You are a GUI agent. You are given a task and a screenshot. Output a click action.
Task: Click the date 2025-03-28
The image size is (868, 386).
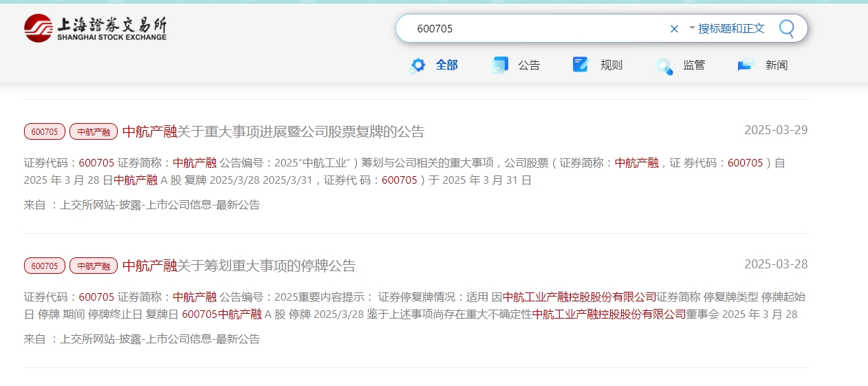coord(776,264)
